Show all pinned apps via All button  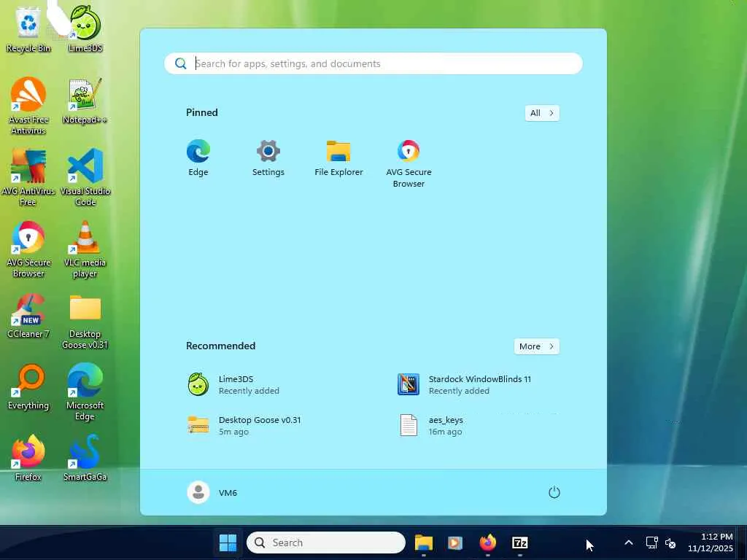tap(542, 113)
